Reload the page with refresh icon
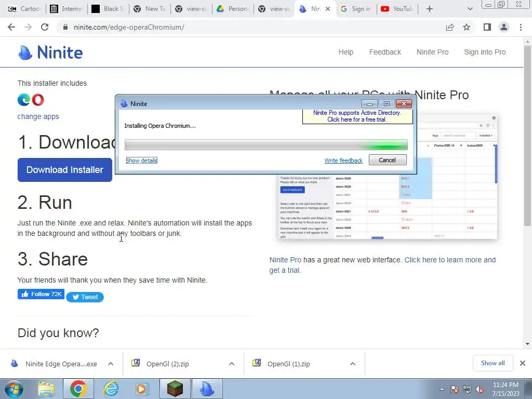 tap(45, 27)
